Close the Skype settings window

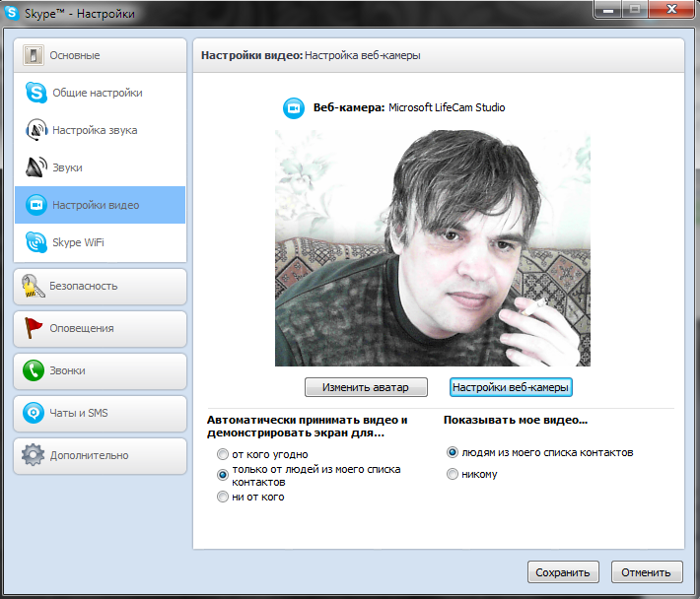(671, 9)
